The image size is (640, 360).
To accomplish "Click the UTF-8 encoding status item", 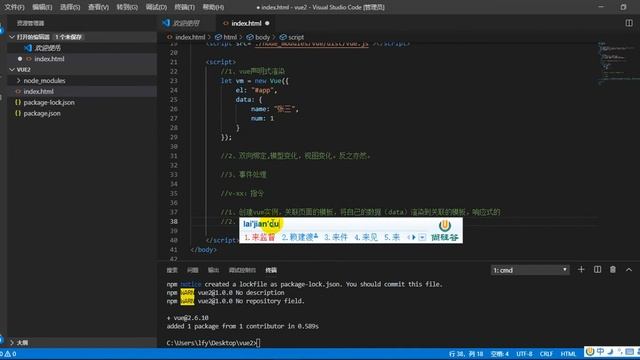I will (524, 354).
